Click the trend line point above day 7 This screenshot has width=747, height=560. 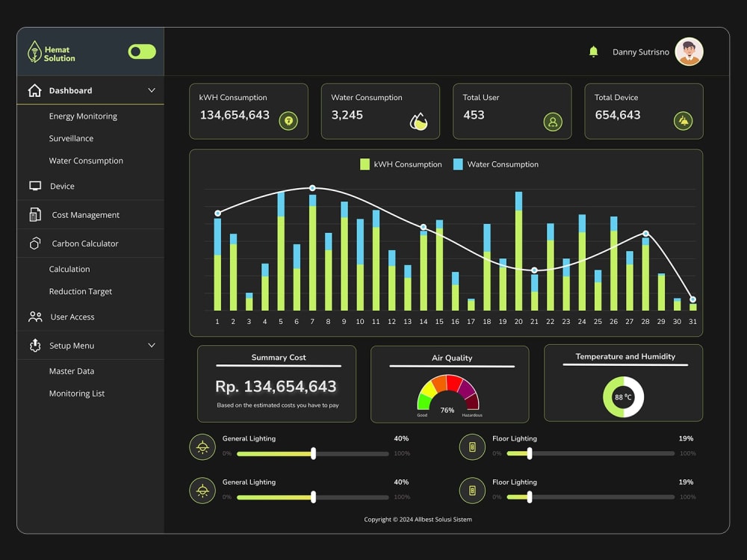point(312,188)
